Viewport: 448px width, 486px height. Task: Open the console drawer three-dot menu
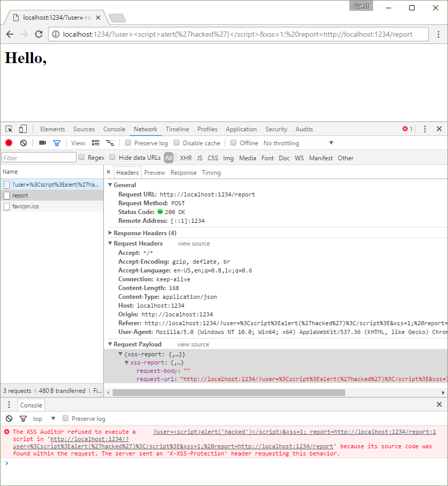pos(9,404)
